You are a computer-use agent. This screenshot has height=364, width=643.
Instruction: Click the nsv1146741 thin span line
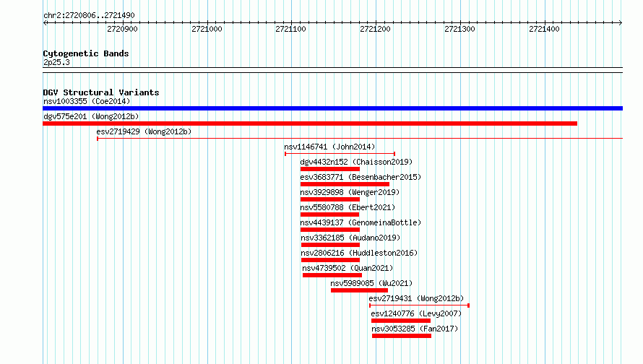pos(340,154)
